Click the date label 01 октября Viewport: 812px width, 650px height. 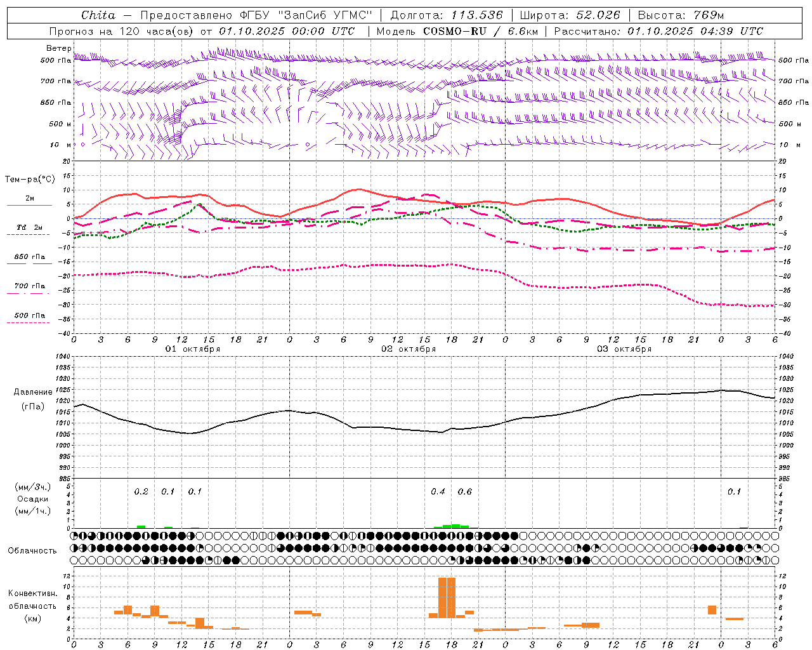[x=193, y=349]
